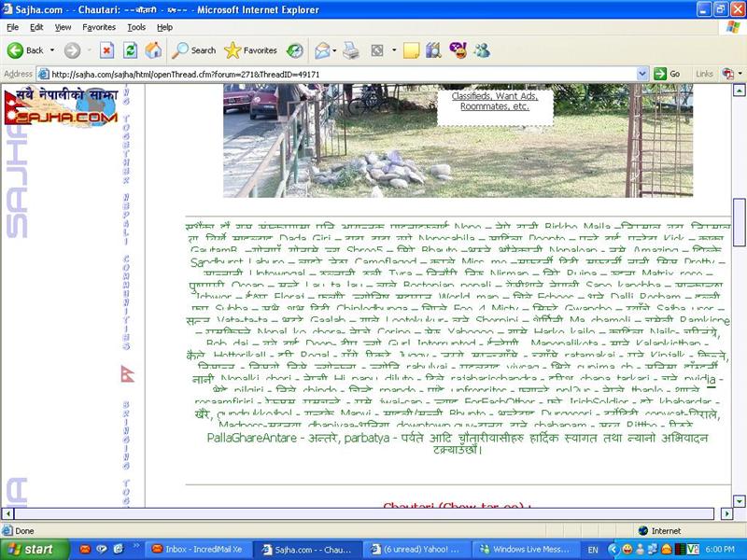This screenshot has width=747, height=560.
Task: Open the Search pane
Action: tap(193, 50)
